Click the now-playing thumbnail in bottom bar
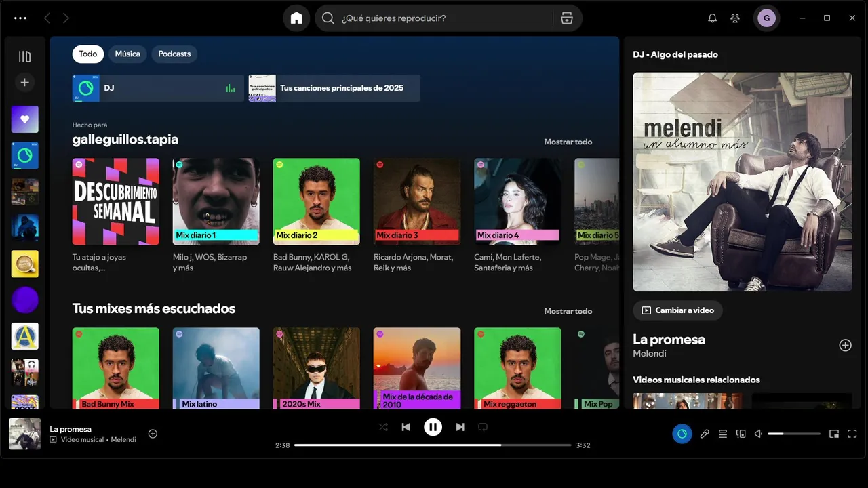The width and height of the screenshot is (868, 488). point(24,434)
